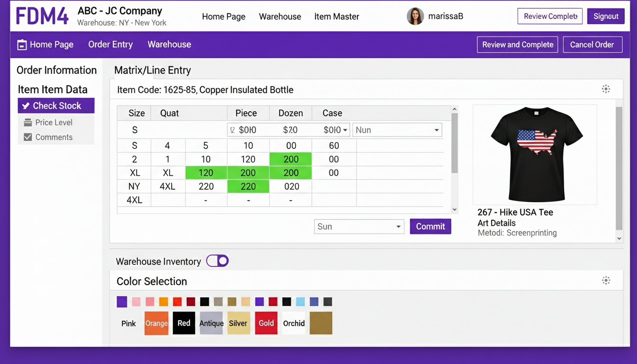Click the Cancel Order button
The height and width of the screenshot is (364, 637).
click(592, 45)
